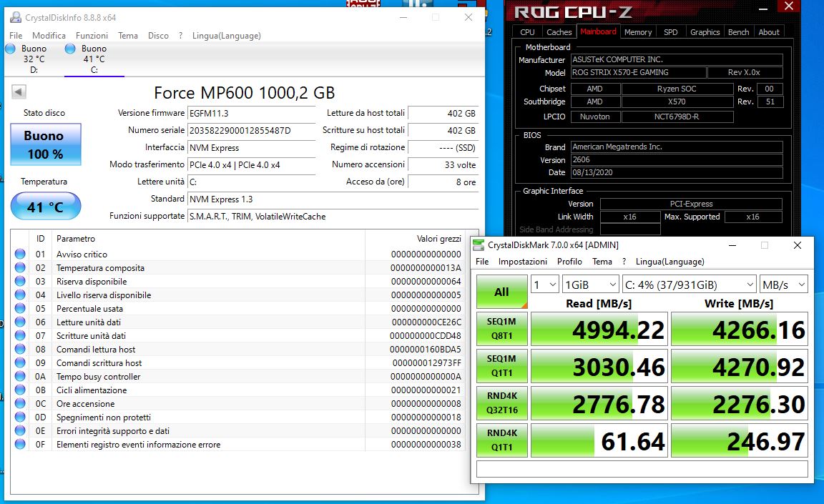This screenshot has height=504, width=824.
Task: Switch to Caches tab in CPU-Z
Action: 559,32
